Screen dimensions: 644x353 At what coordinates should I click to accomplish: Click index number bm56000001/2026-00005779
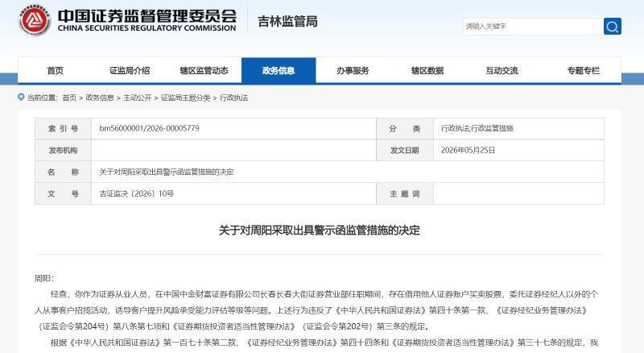[x=150, y=128]
